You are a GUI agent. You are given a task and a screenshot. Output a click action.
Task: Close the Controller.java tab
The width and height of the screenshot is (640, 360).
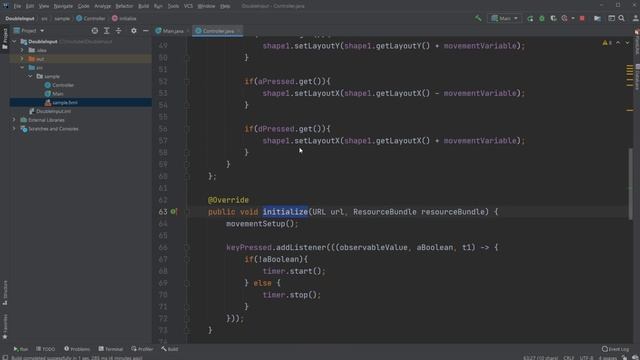pos(239,31)
